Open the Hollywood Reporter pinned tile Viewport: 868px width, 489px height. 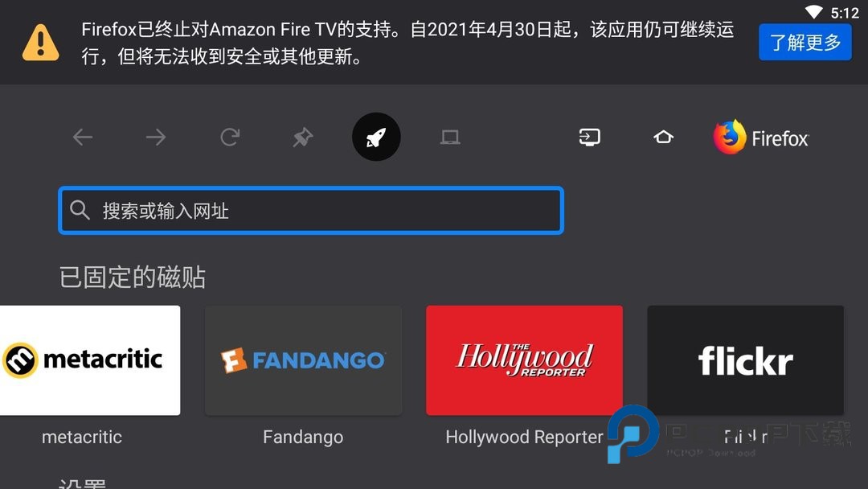[524, 360]
